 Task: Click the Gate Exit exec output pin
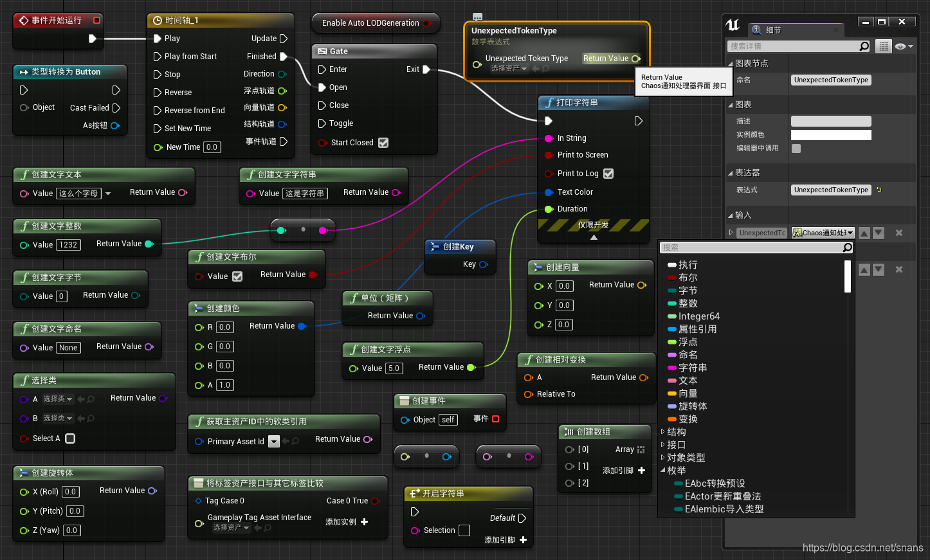pyautogui.click(x=426, y=69)
